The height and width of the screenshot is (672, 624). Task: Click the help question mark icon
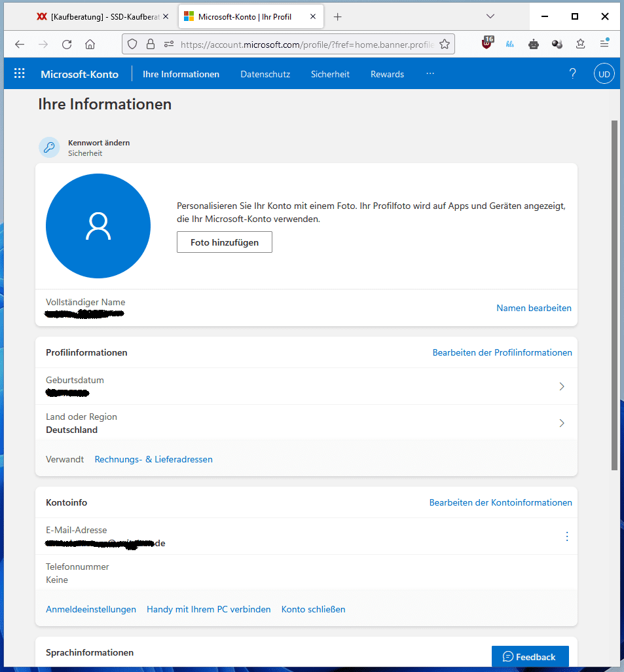click(572, 74)
